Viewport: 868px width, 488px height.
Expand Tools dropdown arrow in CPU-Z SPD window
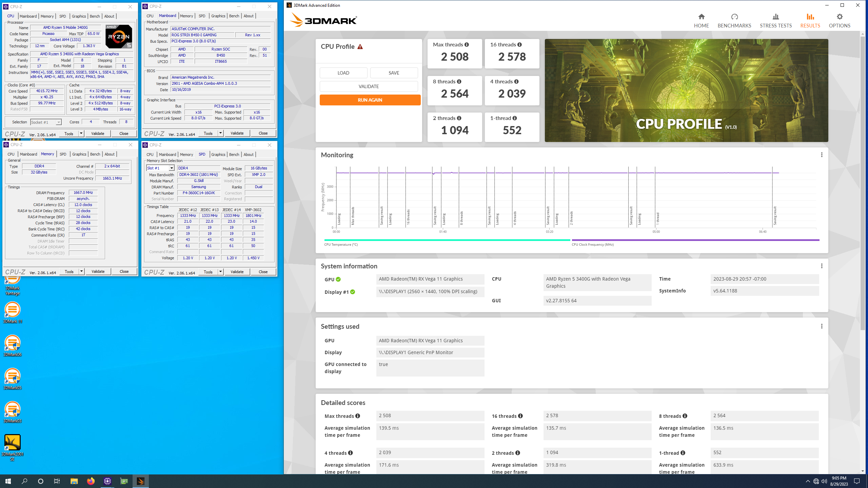[x=220, y=272]
